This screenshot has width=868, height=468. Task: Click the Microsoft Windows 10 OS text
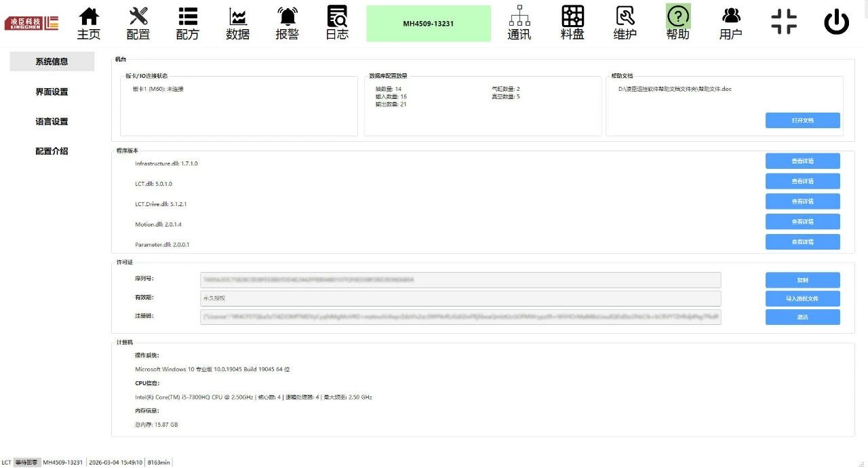[x=213, y=370]
